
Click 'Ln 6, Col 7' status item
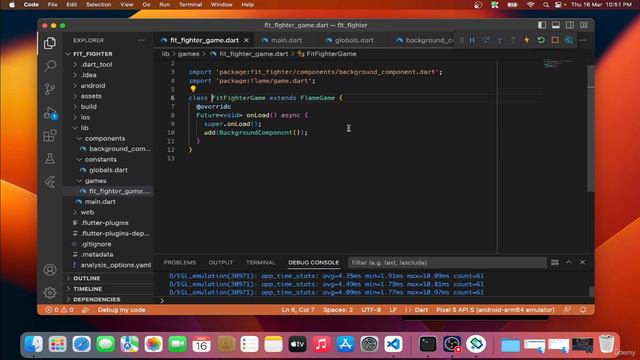pyautogui.click(x=298, y=310)
